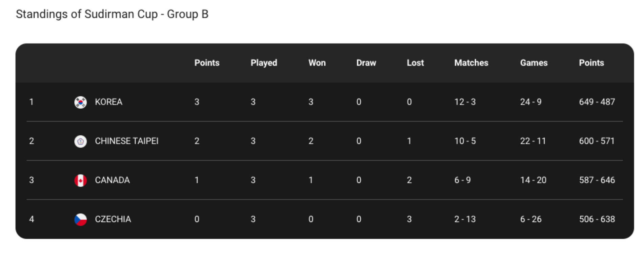Click the Matches column header
Image resolution: width=644 pixels, height=278 pixels.
[x=471, y=63]
